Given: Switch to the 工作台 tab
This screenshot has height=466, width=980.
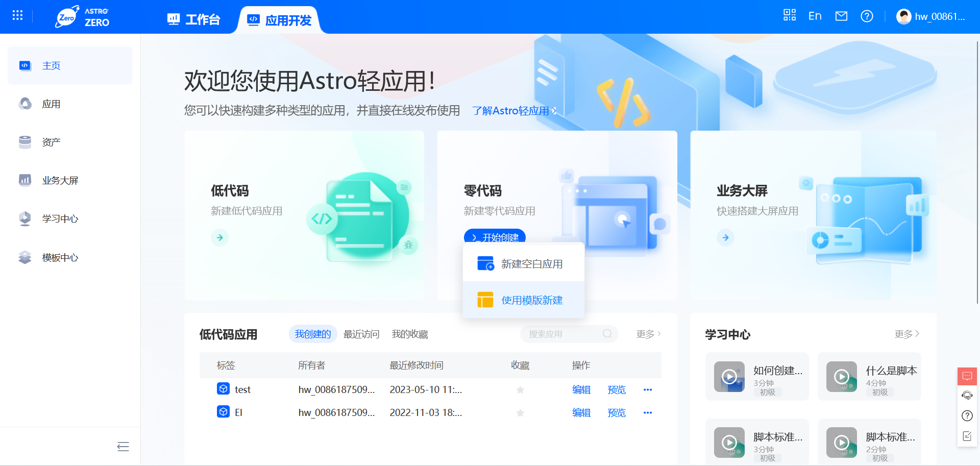Looking at the screenshot, I should click(193, 19).
